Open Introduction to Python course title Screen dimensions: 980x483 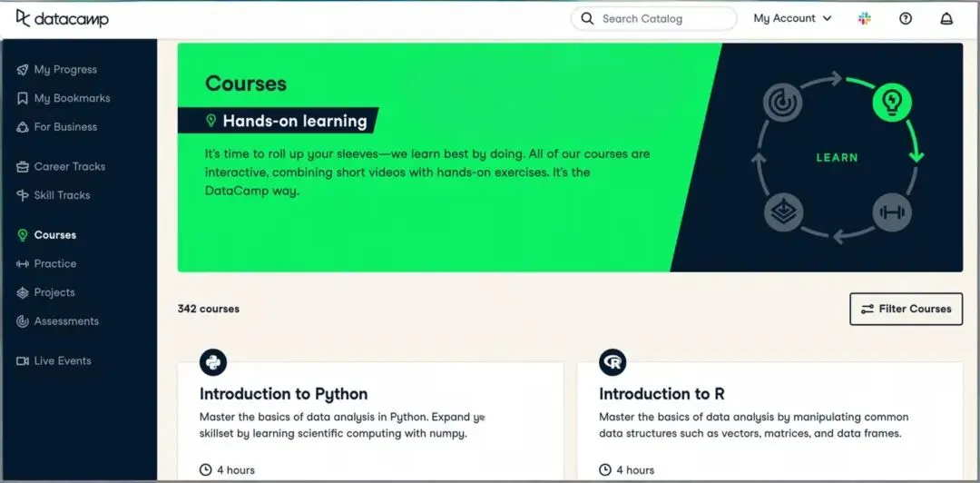283,394
